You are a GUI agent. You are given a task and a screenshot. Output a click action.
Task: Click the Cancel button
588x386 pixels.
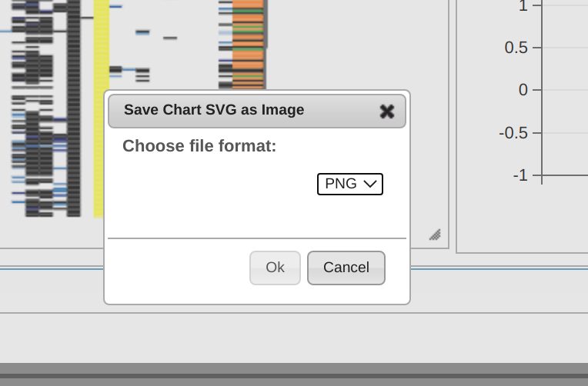346,268
